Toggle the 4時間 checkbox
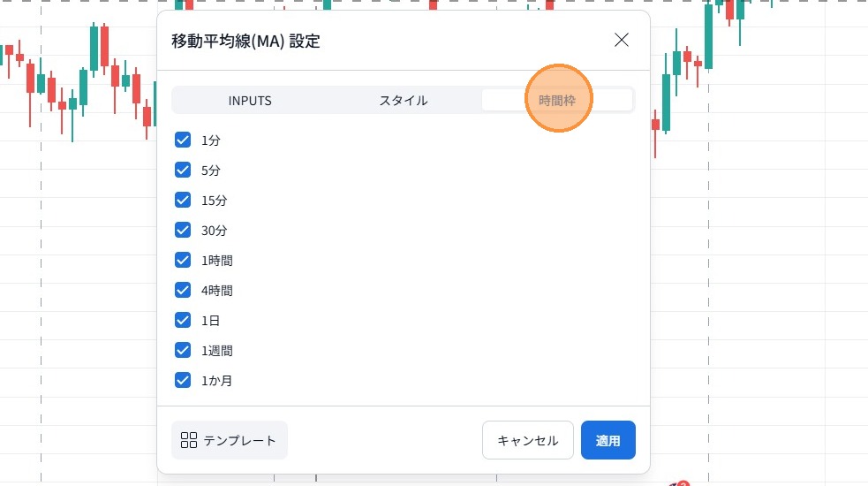The width and height of the screenshot is (868, 486). coord(183,290)
